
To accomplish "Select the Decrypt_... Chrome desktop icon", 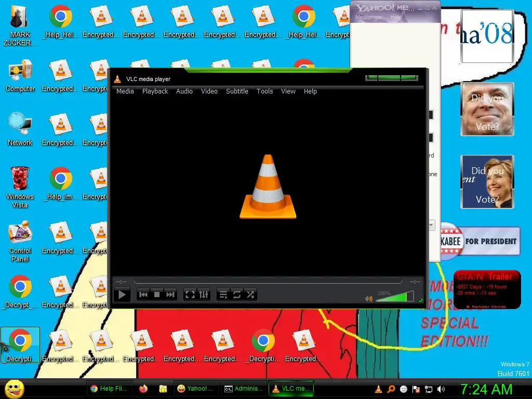I will click(20, 291).
